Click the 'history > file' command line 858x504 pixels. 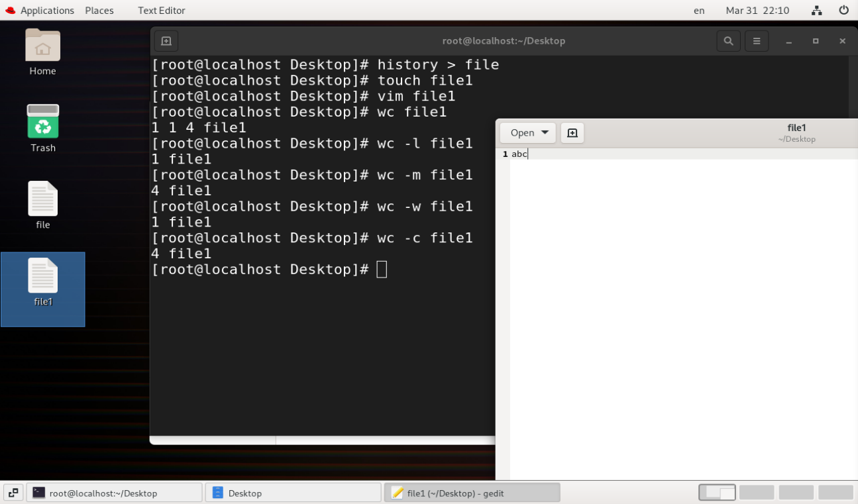coord(325,65)
